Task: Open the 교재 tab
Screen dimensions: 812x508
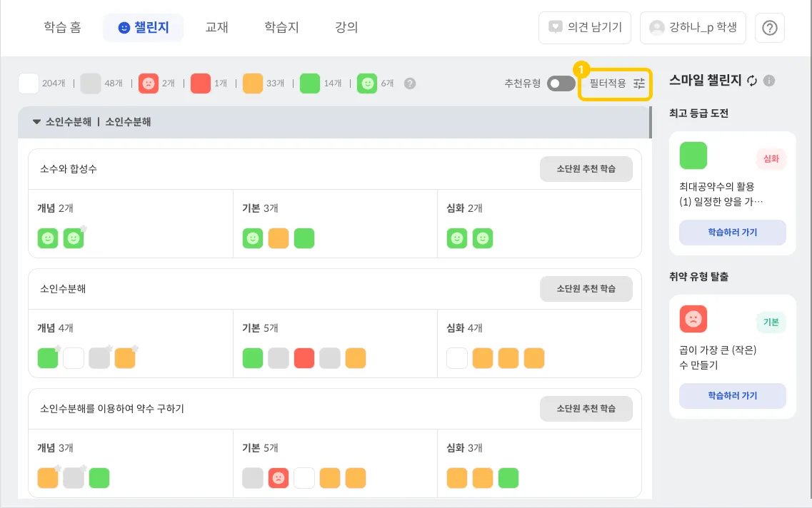Action: tap(216, 27)
